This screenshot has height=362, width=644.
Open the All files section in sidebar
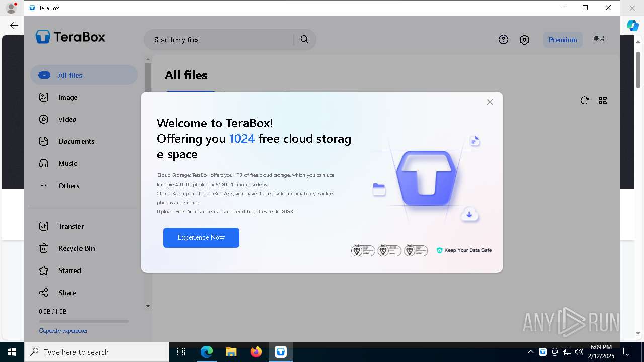84,75
